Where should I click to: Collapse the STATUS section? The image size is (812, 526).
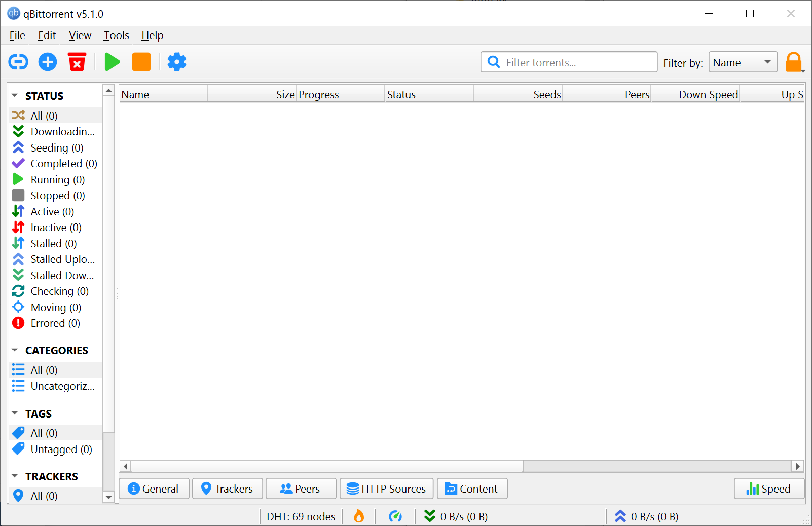click(x=15, y=95)
